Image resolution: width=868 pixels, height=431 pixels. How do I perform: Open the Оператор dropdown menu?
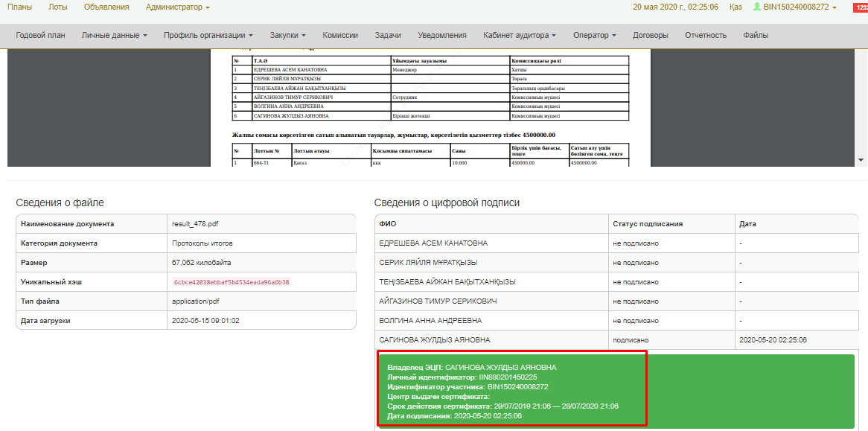pos(594,35)
